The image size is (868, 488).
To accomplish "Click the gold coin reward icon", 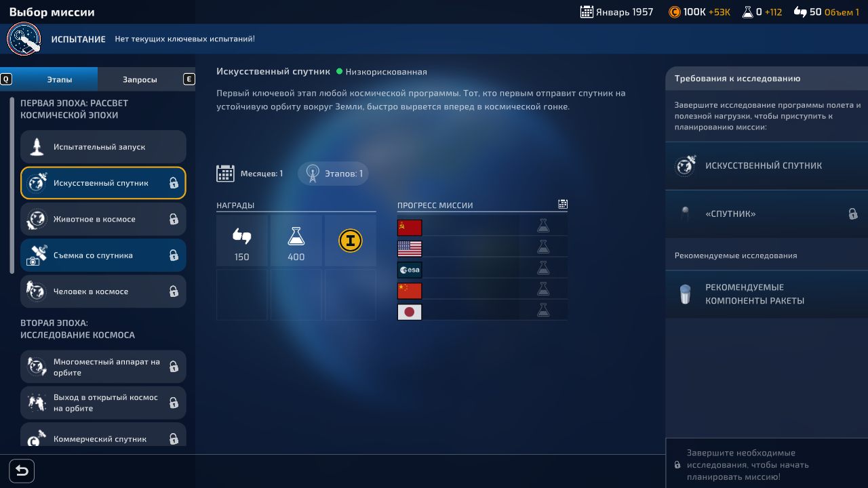I will 350,241.
